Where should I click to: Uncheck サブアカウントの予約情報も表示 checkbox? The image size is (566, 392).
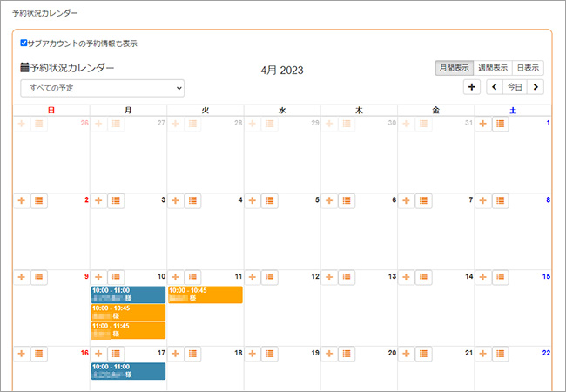pos(24,43)
